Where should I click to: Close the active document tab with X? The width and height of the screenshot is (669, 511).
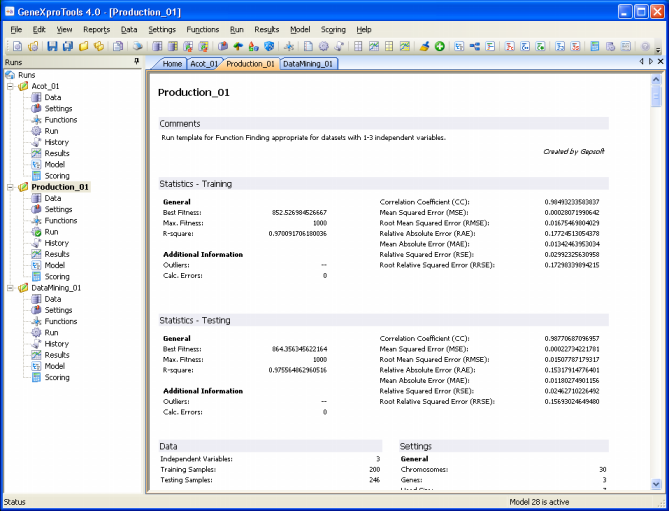[660, 61]
